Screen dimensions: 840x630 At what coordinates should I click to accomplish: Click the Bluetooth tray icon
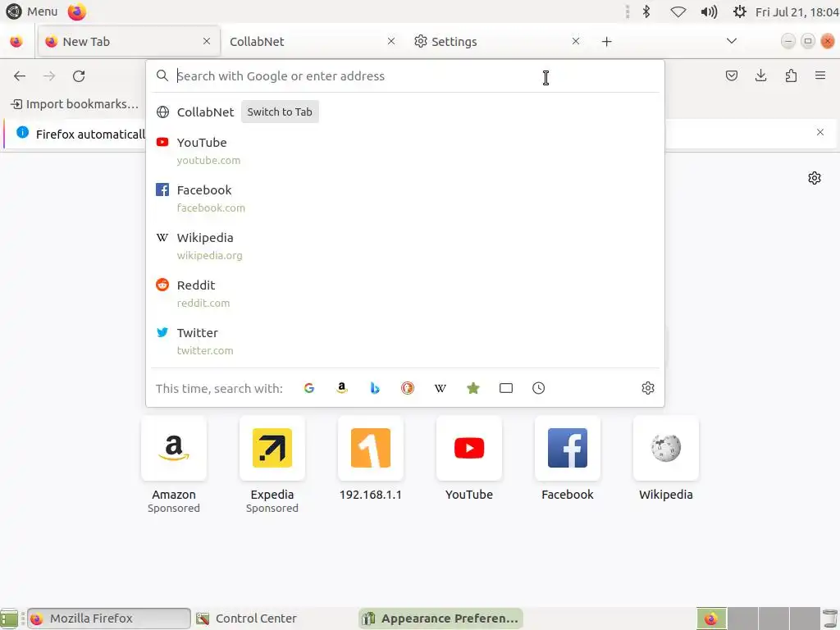point(646,11)
